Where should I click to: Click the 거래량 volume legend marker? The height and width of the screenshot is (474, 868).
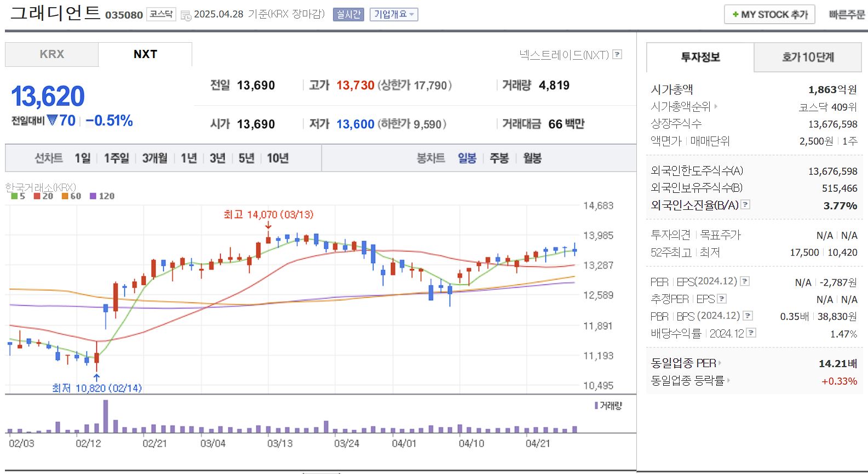coord(596,406)
